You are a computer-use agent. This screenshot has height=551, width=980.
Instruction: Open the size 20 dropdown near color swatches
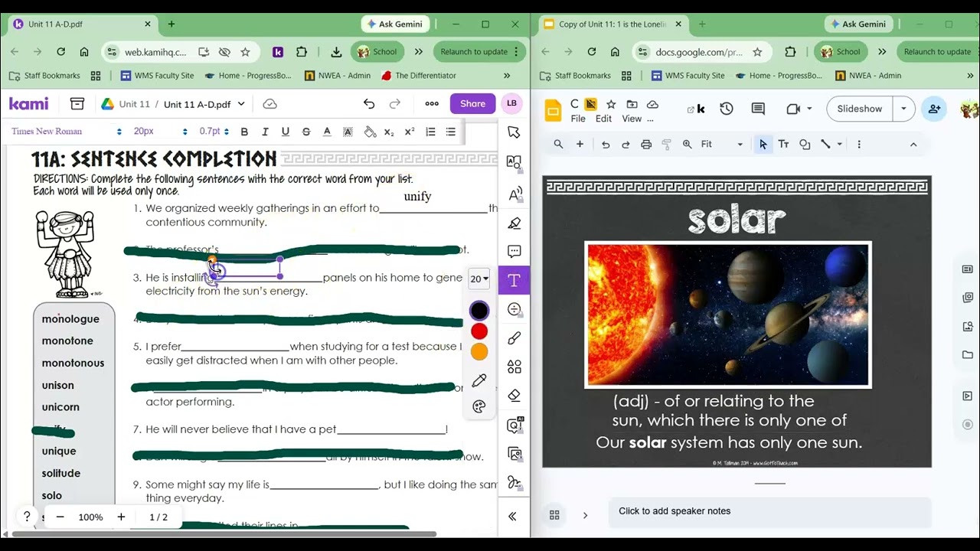(x=479, y=279)
